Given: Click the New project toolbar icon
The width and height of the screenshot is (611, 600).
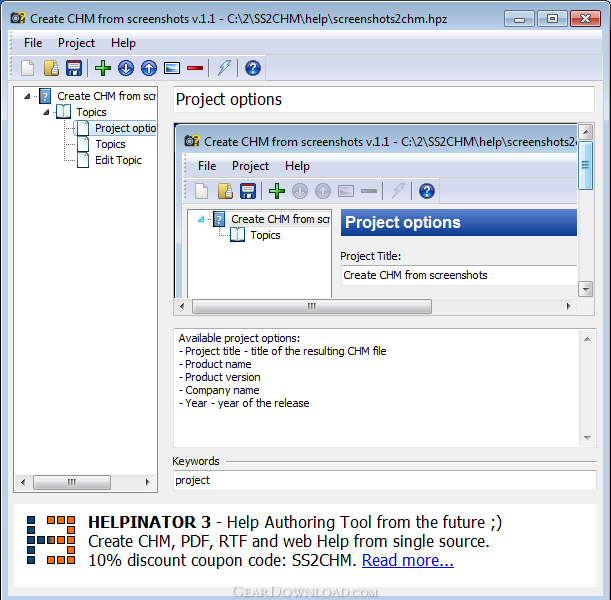Looking at the screenshot, I should click(x=27, y=68).
